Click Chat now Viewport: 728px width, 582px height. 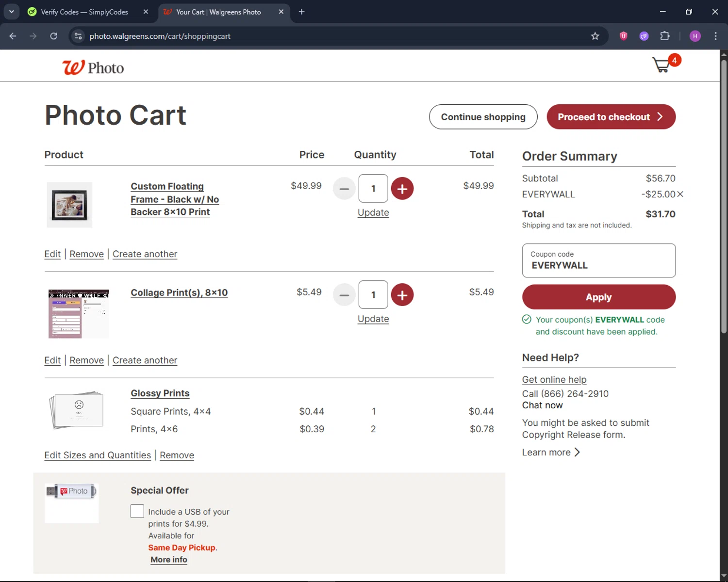coord(542,405)
